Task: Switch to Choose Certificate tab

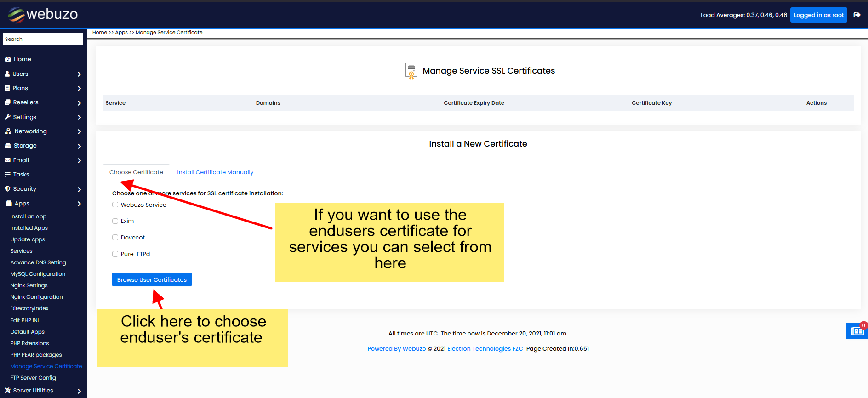Action: [x=136, y=172]
